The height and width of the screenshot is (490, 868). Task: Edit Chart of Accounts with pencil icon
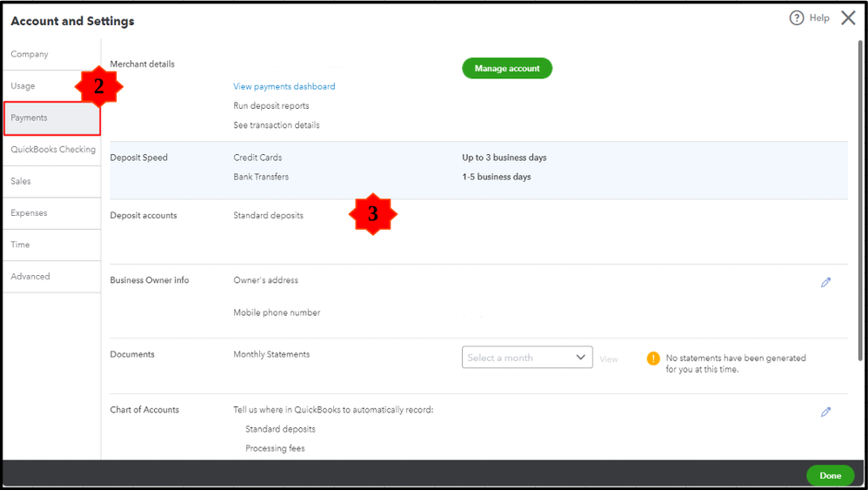825,412
